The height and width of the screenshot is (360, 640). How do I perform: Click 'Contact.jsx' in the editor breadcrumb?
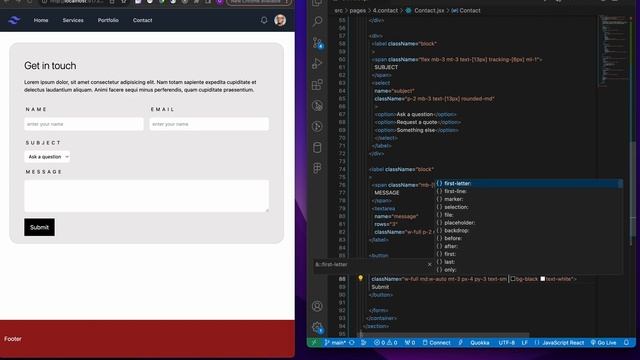pyautogui.click(x=429, y=11)
